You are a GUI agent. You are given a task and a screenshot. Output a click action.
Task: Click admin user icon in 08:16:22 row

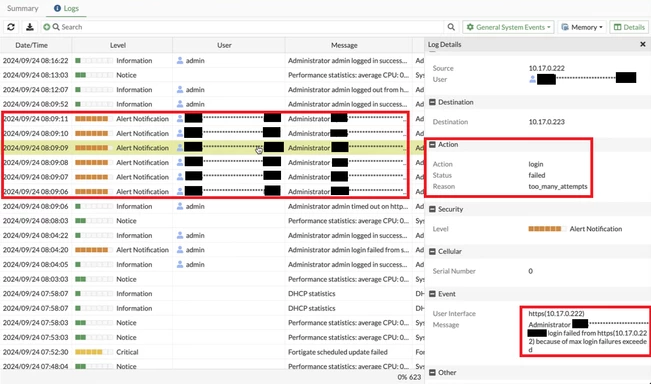coord(180,61)
